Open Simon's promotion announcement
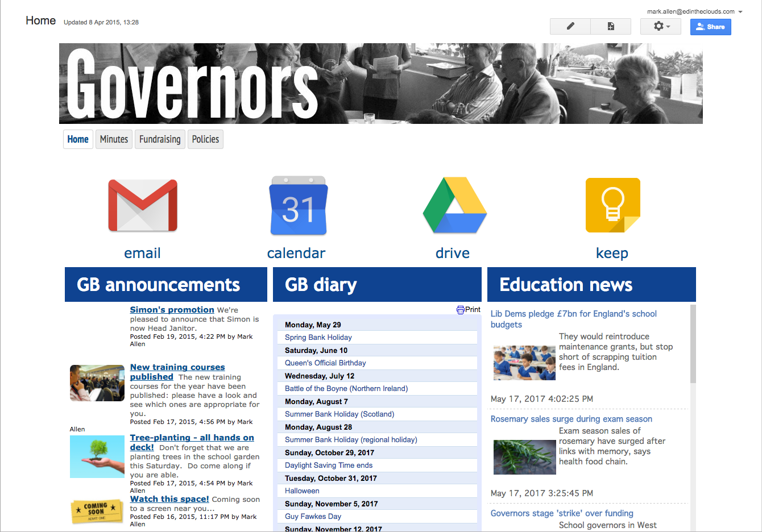 pos(172,310)
